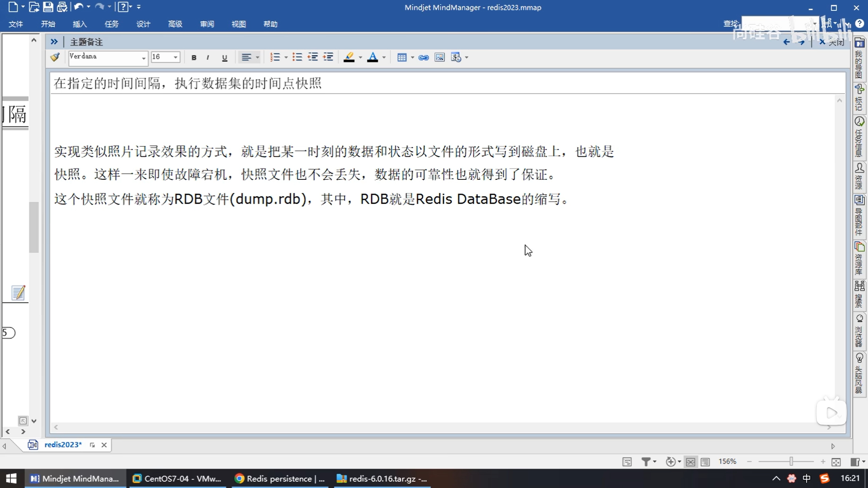Insert a table in notes
The height and width of the screenshot is (488, 868).
click(x=401, y=57)
